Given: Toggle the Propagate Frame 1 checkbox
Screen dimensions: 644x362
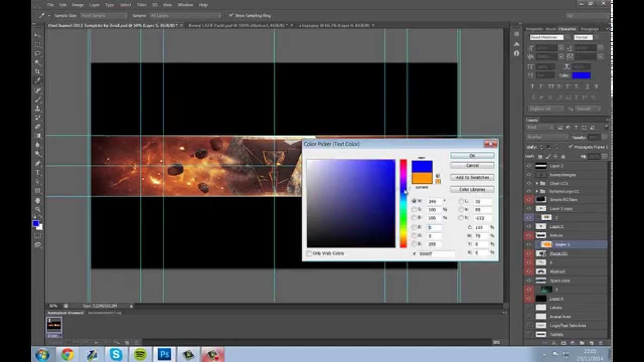Looking at the screenshot, I should pos(571,147).
